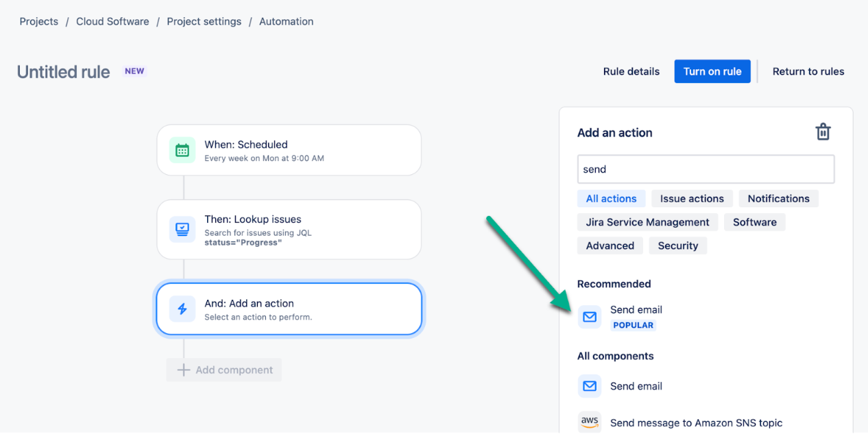The image size is (868, 443).
Task: Click the Lookup issues screen icon
Action: [182, 229]
